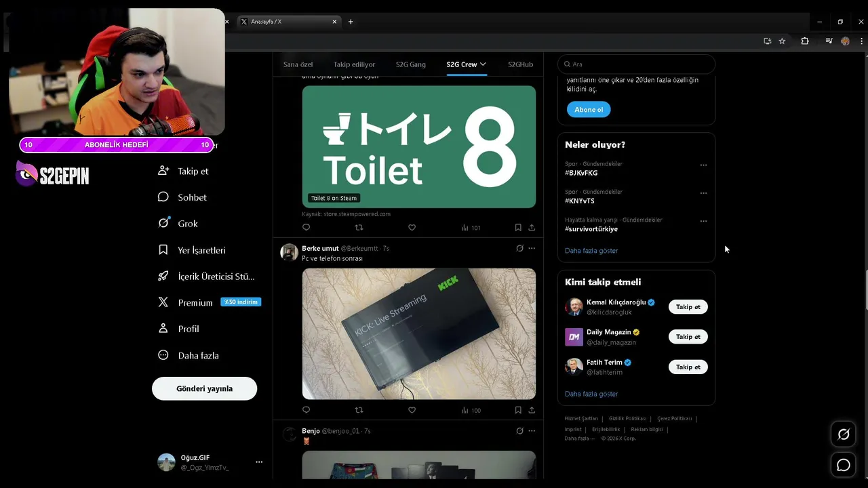The image size is (868, 488).
Task: Follow Kemal Kılıçdaroğlu with Takip et
Action: pyautogui.click(x=688, y=306)
